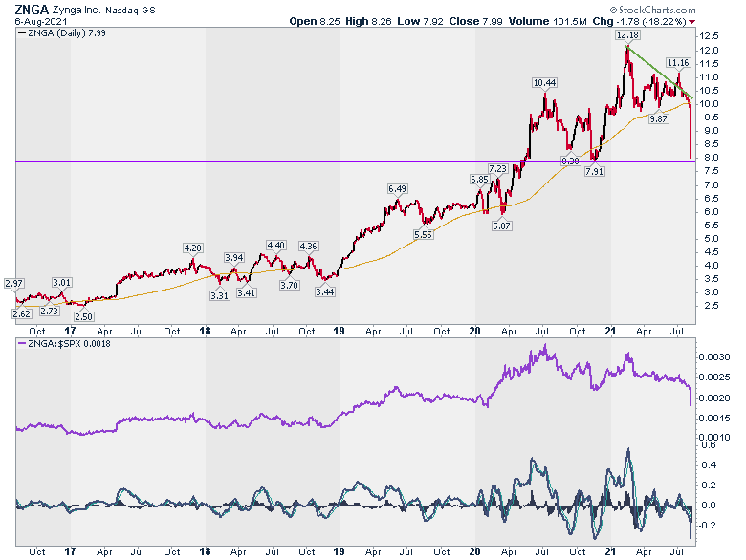Click the 7.91 low price label
The height and width of the screenshot is (560, 746).
tap(595, 171)
